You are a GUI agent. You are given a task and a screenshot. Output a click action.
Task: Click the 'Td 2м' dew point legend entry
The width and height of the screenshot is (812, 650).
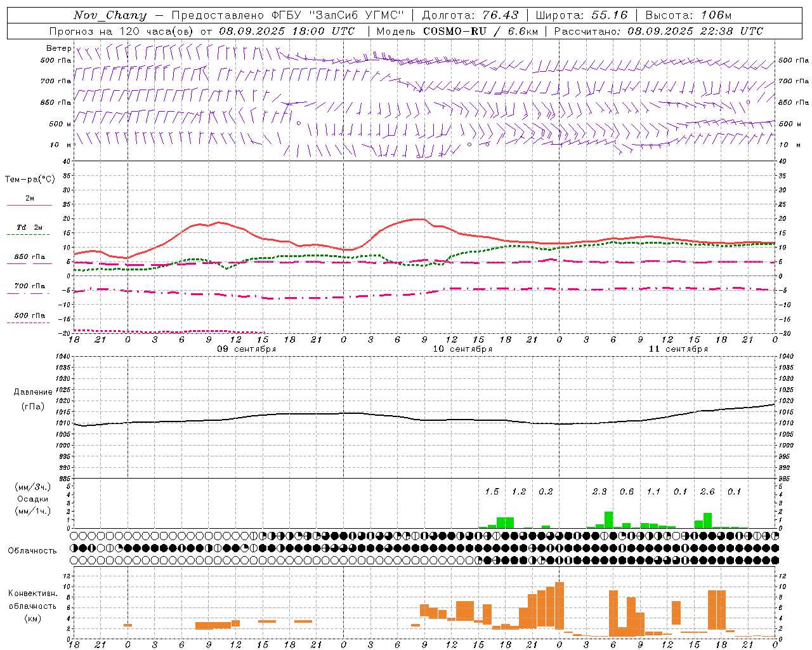point(29,227)
